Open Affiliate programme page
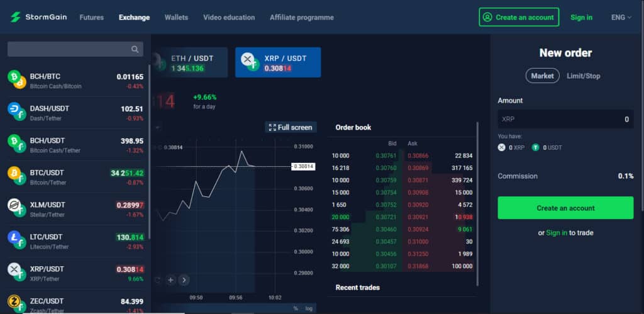The width and height of the screenshot is (644, 314). pyautogui.click(x=301, y=17)
